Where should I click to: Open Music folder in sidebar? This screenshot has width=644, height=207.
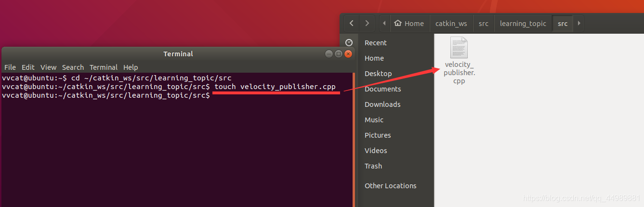click(374, 120)
